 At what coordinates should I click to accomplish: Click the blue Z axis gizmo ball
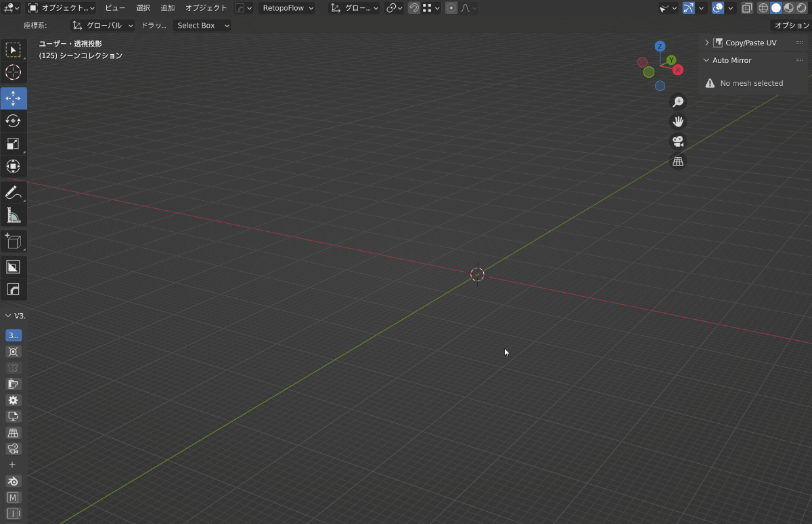660,47
